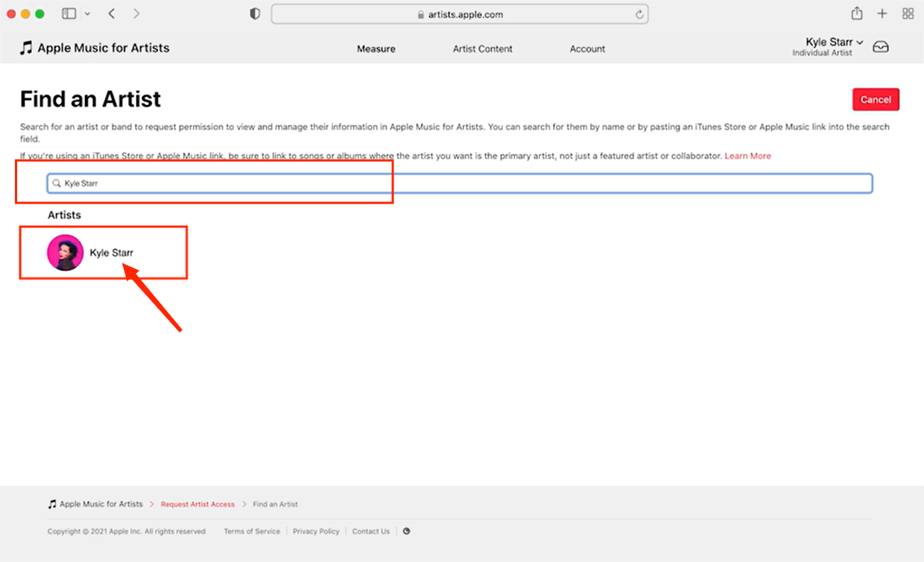
Task: Click the red Cancel button
Action: coord(876,99)
